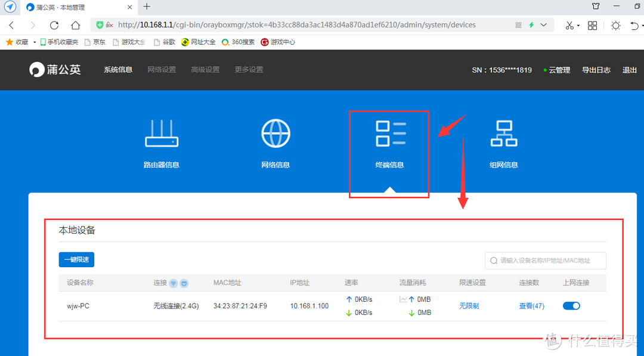This screenshot has height=356, width=644.
Task: Refresh the page with the reload icon
Action: [x=54, y=25]
